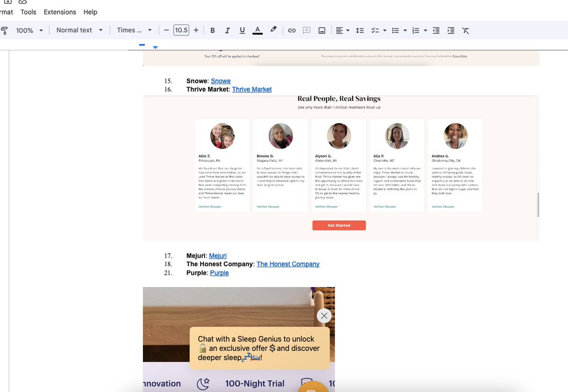
Task: Decrease font size with minus button
Action: click(166, 30)
